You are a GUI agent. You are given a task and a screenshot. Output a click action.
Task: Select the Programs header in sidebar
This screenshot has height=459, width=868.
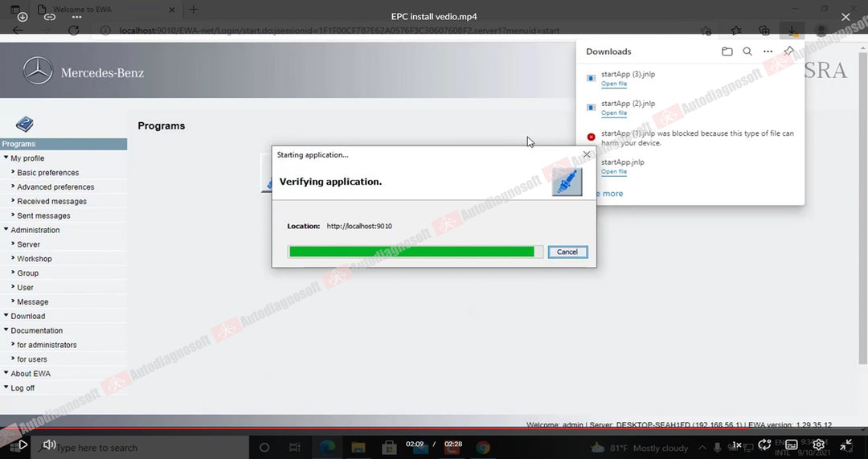[x=63, y=144]
